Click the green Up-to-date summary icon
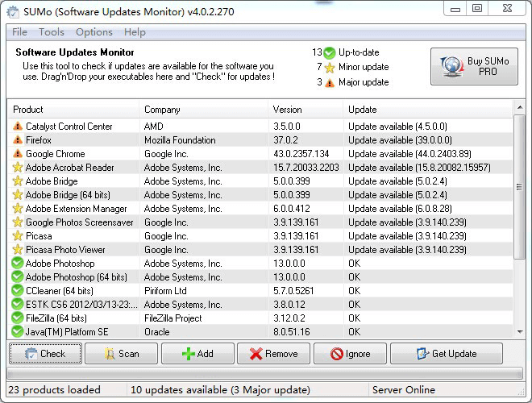This screenshot has height=403, width=532. pyautogui.click(x=329, y=52)
